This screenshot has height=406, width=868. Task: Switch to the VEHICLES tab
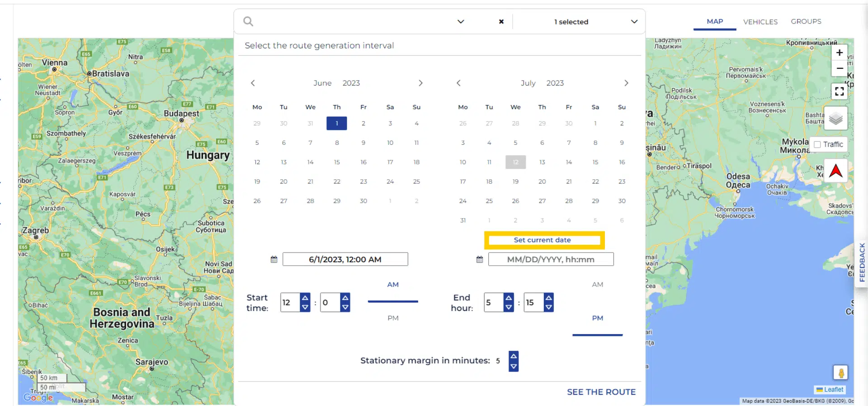coord(760,22)
